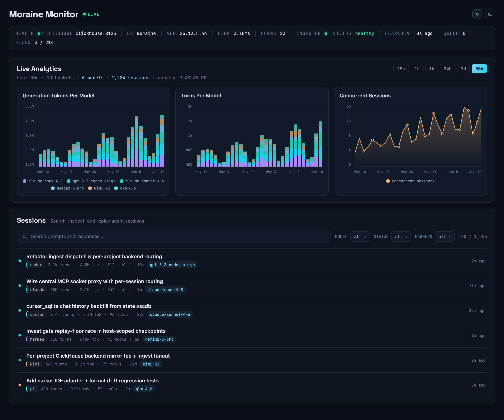Click the glm-4.6 model badge in sessions
504x420 pixels.
click(144, 389)
